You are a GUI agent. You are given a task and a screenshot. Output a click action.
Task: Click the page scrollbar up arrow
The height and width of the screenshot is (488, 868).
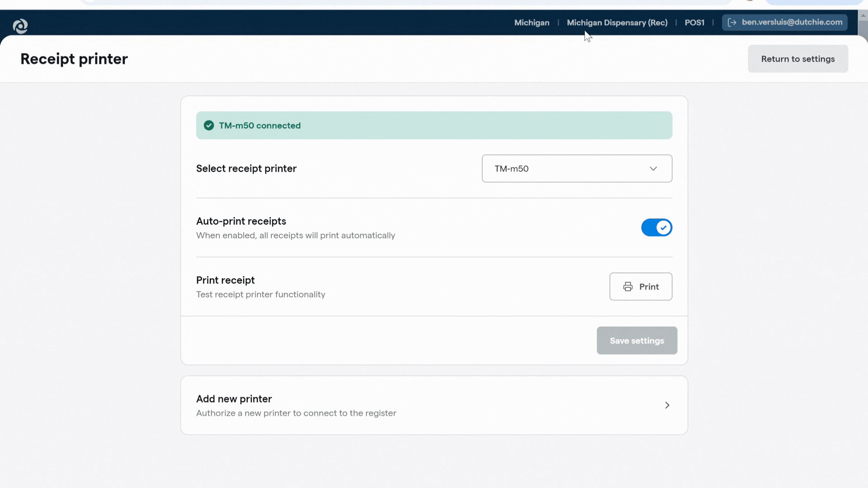(863, 15)
